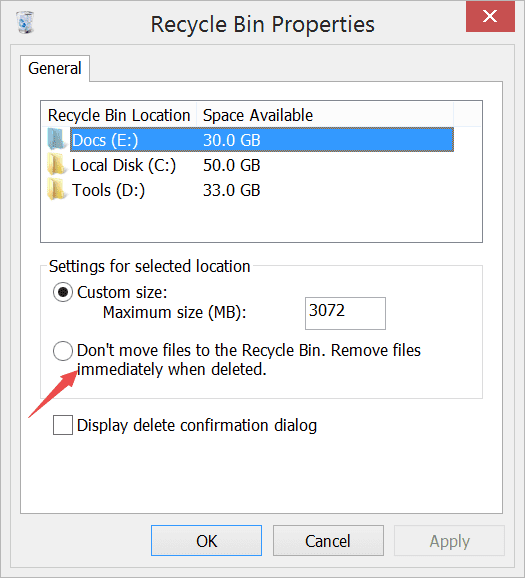This screenshot has height=578, width=525.
Task: Click the Tools (D:) folder icon
Action: pos(58,190)
